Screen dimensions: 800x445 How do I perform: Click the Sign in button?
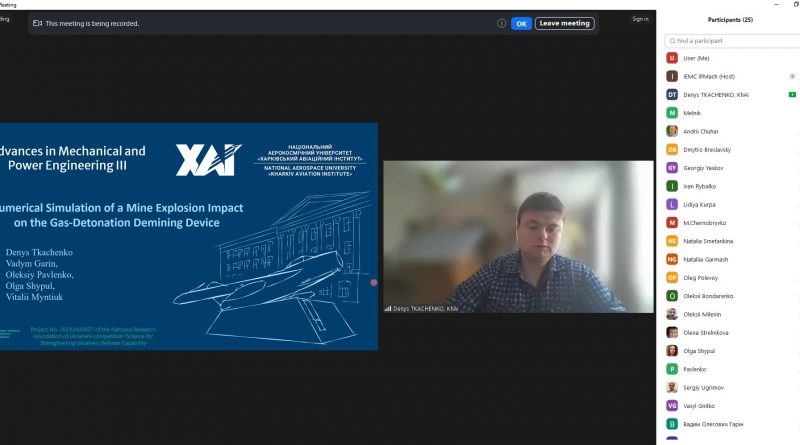tap(640, 18)
